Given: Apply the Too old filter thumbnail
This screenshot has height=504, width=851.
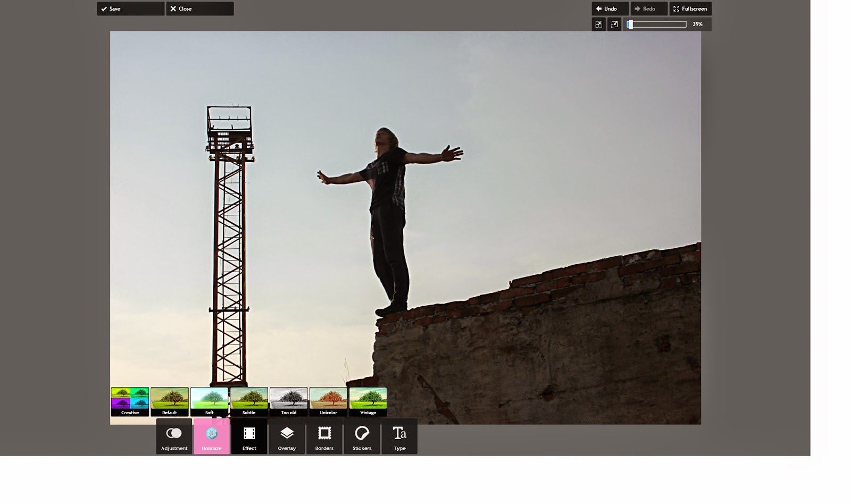Looking at the screenshot, I should click(289, 402).
